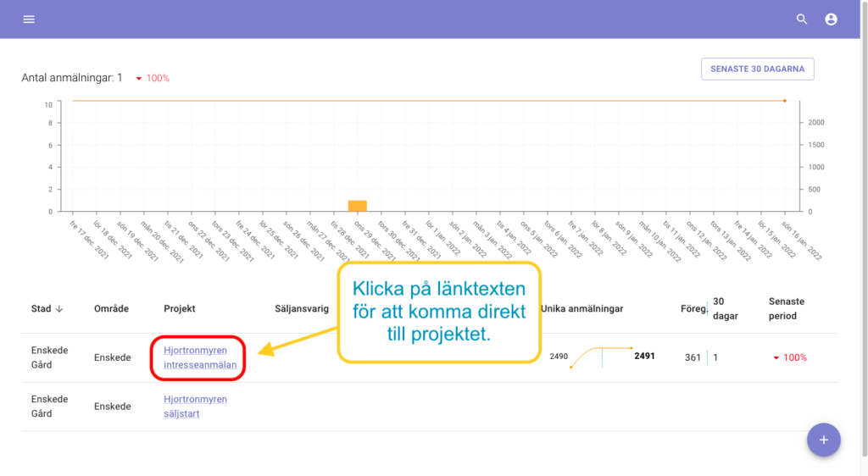Click the 2491 unique registrations value

point(644,357)
